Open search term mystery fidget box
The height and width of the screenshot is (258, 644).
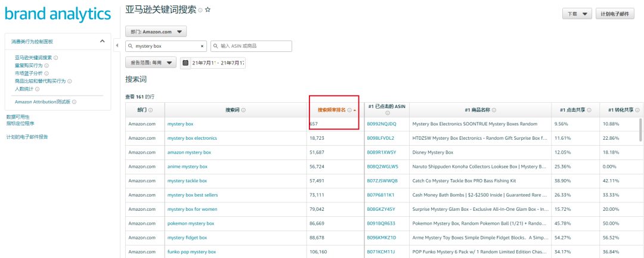click(x=187, y=238)
